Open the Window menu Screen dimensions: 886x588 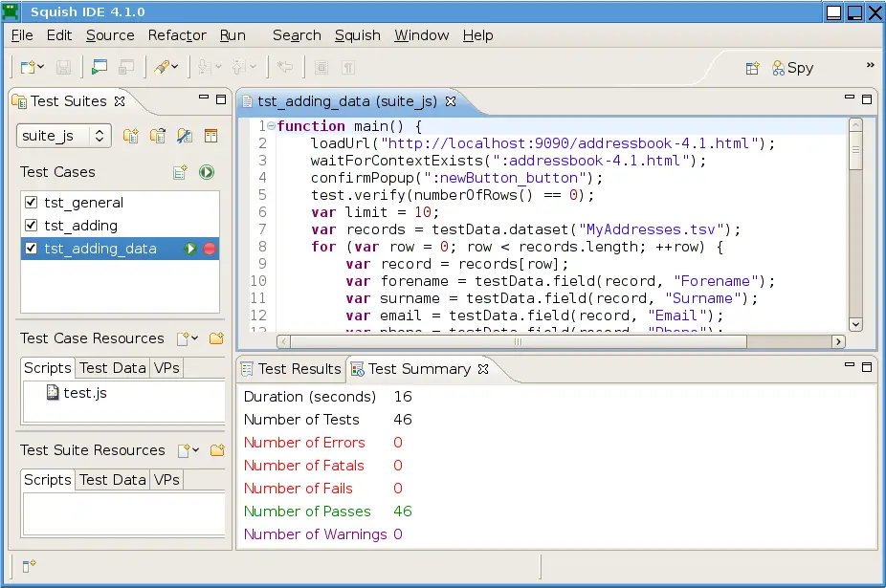pyautogui.click(x=422, y=35)
